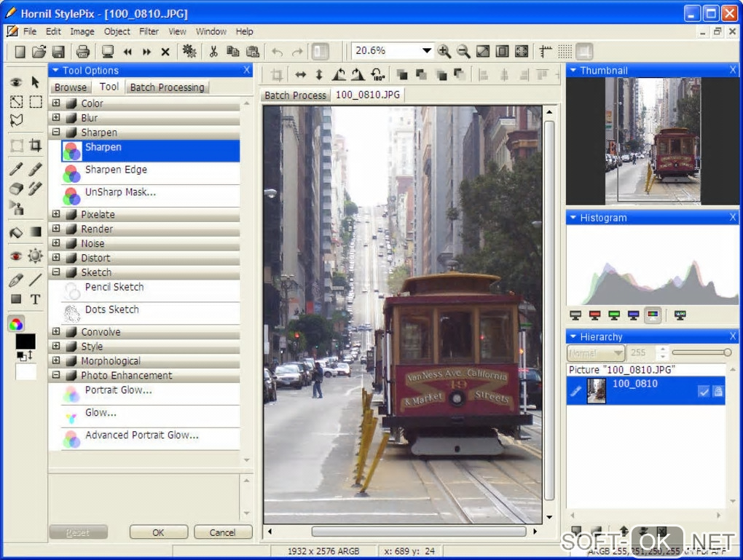743x560 pixels.
Task: Click the Open file folder icon
Action: coord(39,51)
